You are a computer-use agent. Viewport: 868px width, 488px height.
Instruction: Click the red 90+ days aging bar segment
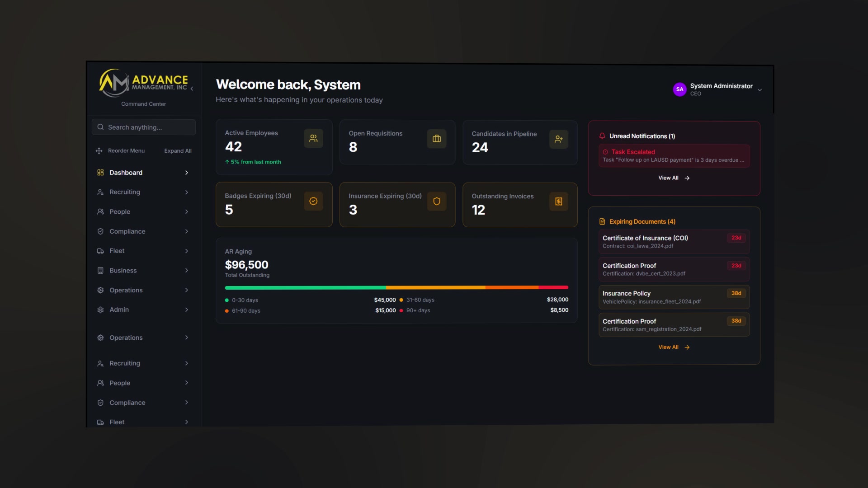coord(553,287)
